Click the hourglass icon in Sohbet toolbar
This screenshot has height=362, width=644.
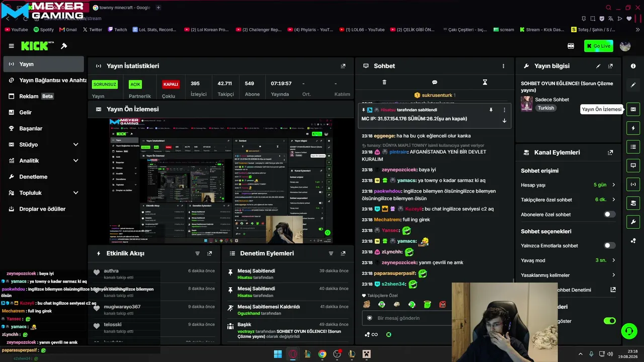(x=485, y=82)
